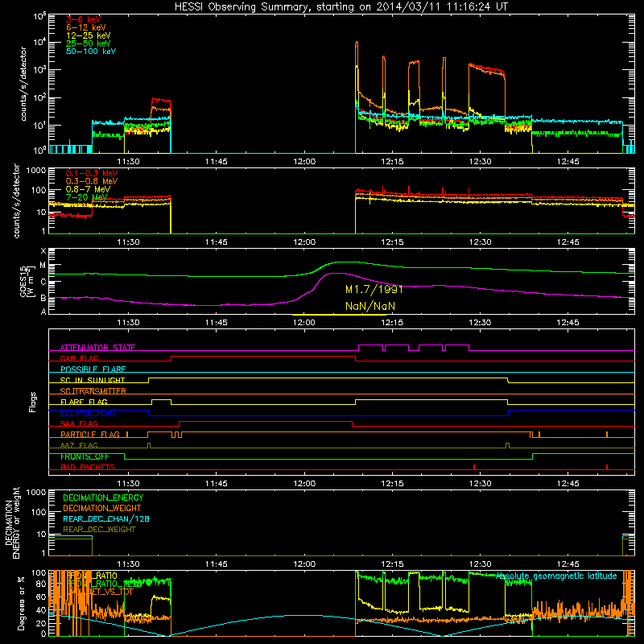Screen dimensions: 644x644
Task: Click the '11:45' tick label under GOES panel
Action: [217, 323]
